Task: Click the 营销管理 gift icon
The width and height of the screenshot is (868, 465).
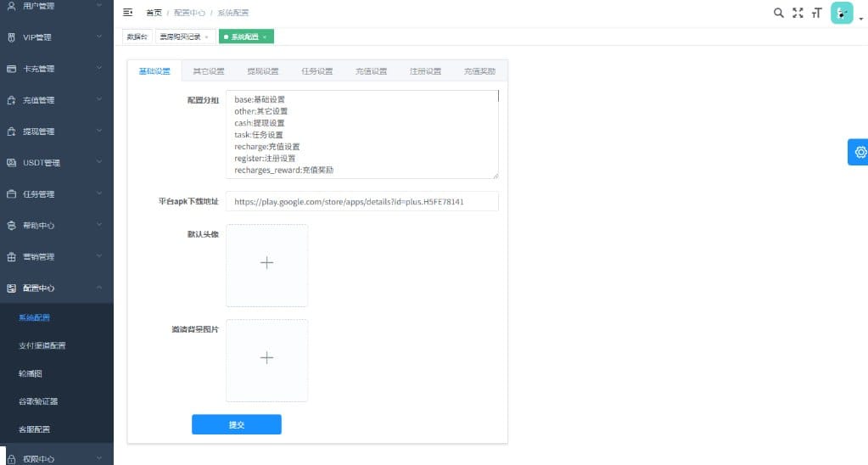Action: point(11,257)
